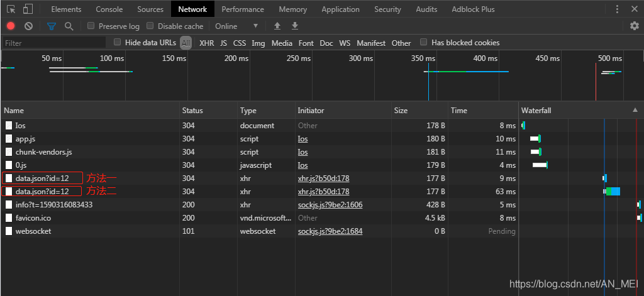Filter requests by Other
This screenshot has height=296, width=644.
pyautogui.click(x=401, y=43)
